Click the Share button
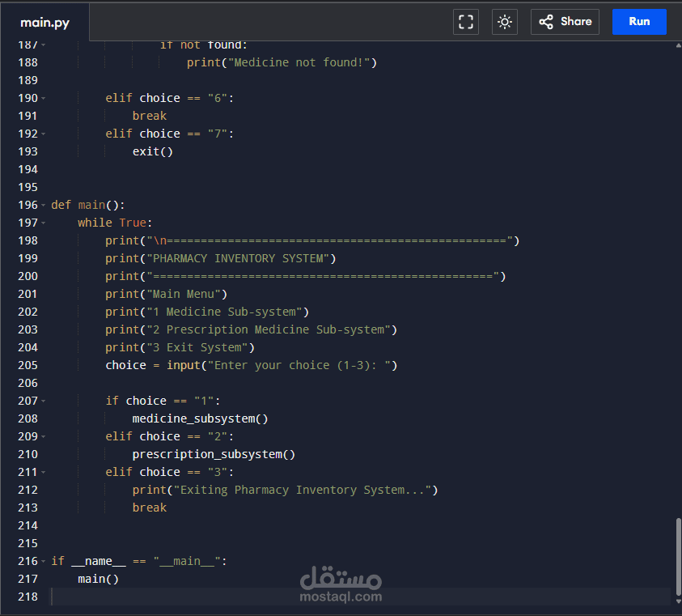The image size is (682, 616). pos(565,22)
